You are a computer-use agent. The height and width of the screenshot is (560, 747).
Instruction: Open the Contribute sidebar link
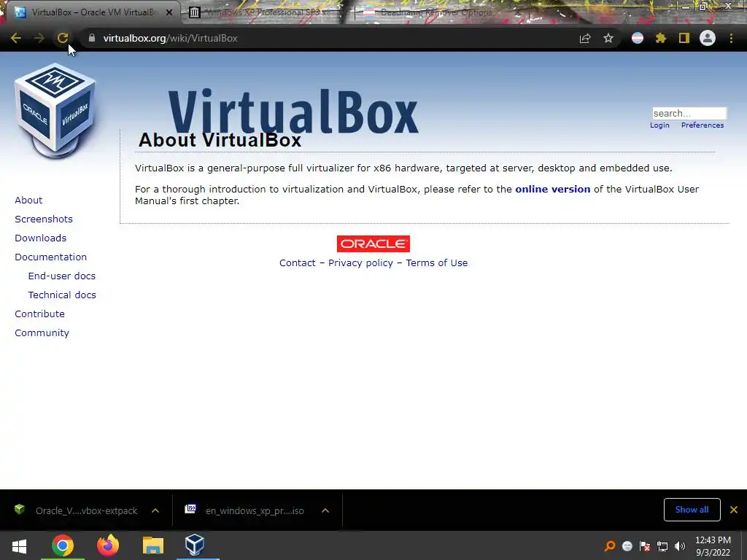click(39, 314)
